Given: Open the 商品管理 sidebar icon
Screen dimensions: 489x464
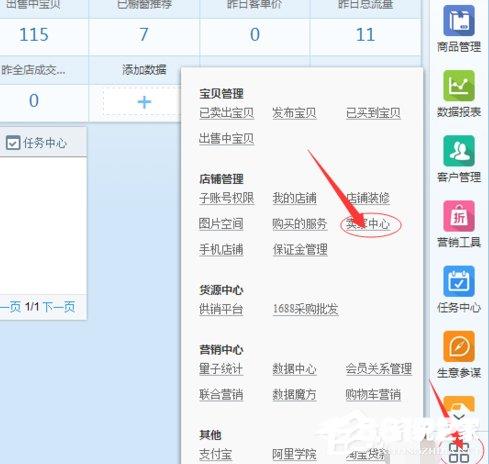Looking at the screenshot, I should click(x=459, y=20).
